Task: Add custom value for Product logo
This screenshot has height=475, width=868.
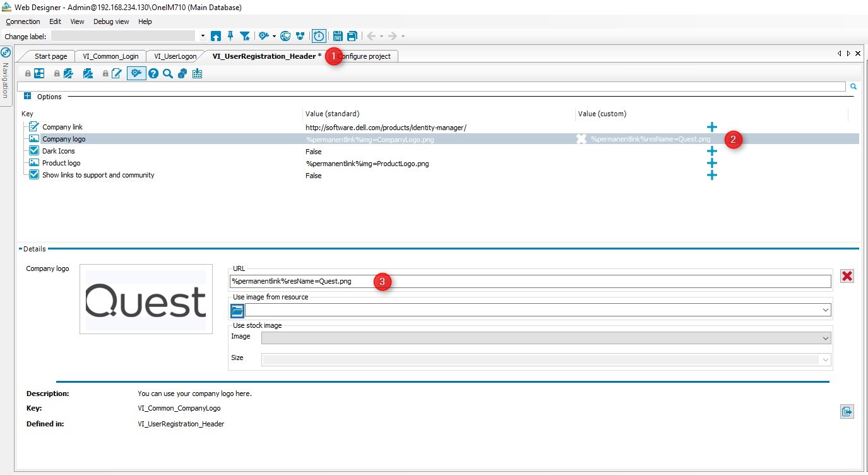Action: [711, 164]
